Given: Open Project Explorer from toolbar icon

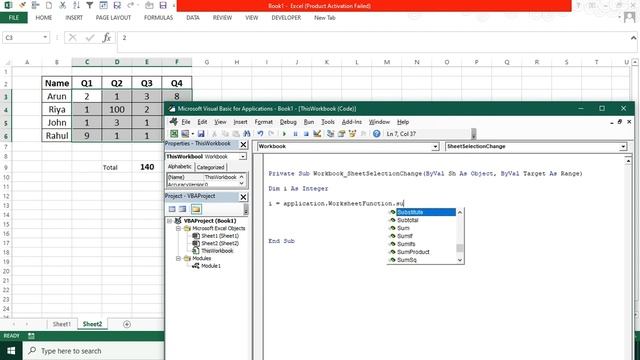Looking at the screenshot, I should tap(331, 133).
